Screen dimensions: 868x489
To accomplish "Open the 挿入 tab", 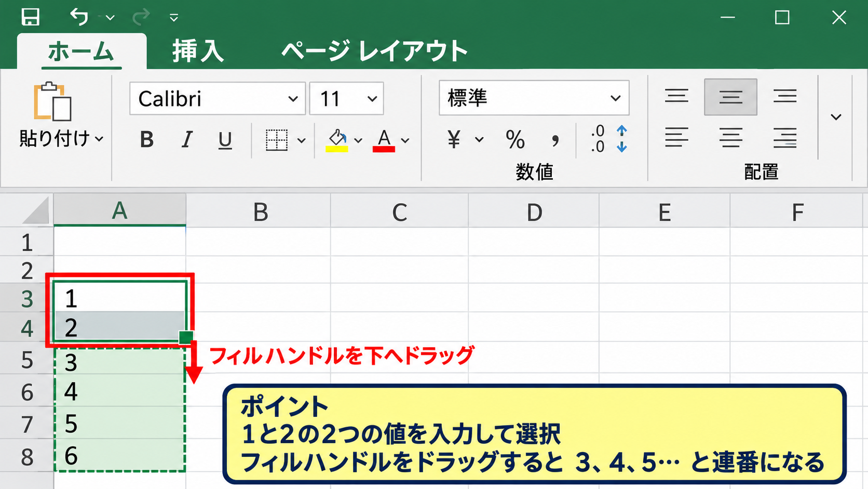I will (198, 51).
